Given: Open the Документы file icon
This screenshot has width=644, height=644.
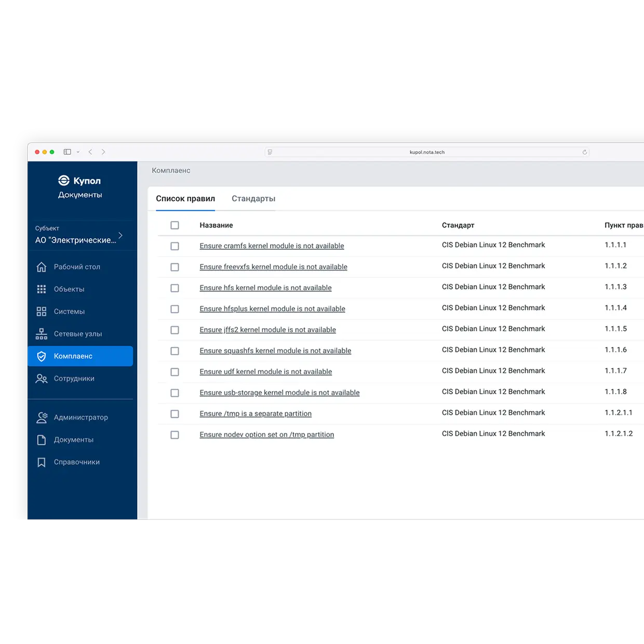Looking at the screenshot, I should (42, 440).
